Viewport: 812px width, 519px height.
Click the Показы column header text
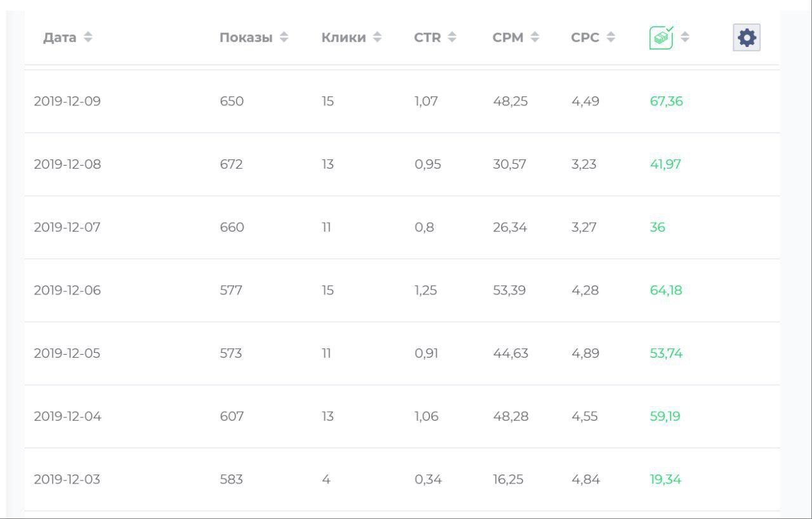[246, 38]
